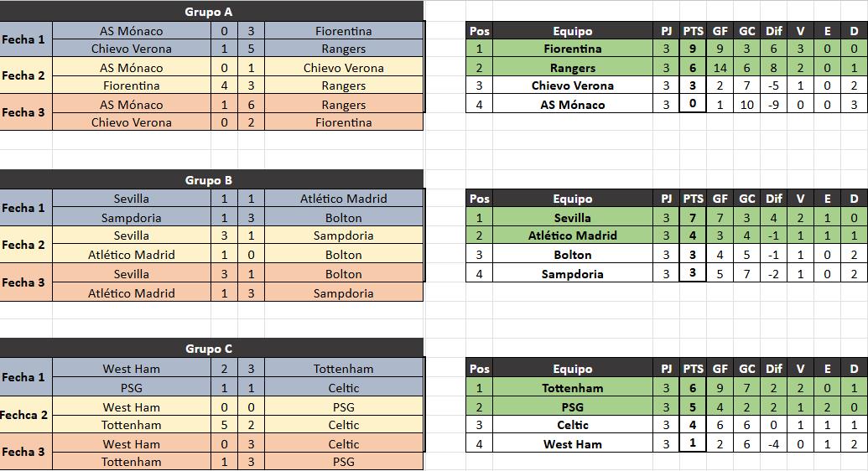868x471 pixels.
Task: Select the Equipo header in Grupo B standings
Action: pos(572,199)
